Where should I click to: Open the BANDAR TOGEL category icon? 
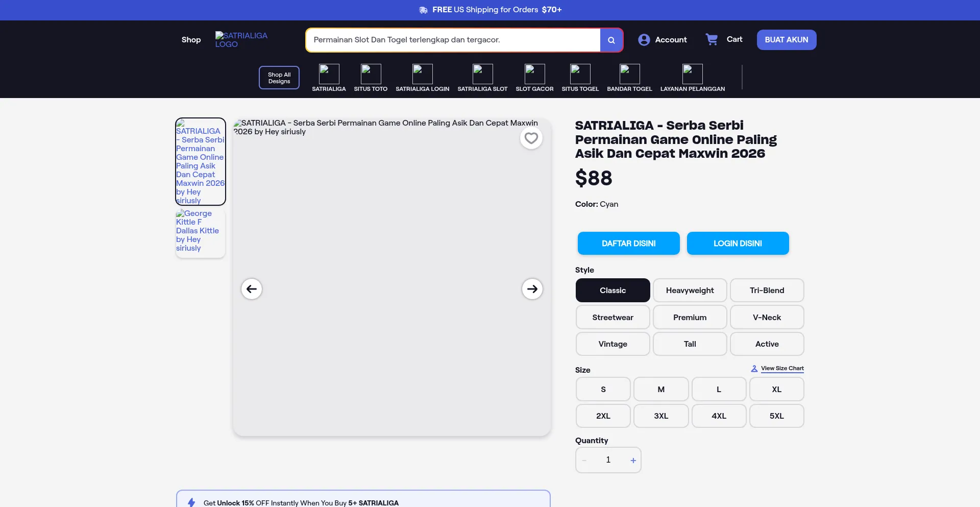coord(630,74)
